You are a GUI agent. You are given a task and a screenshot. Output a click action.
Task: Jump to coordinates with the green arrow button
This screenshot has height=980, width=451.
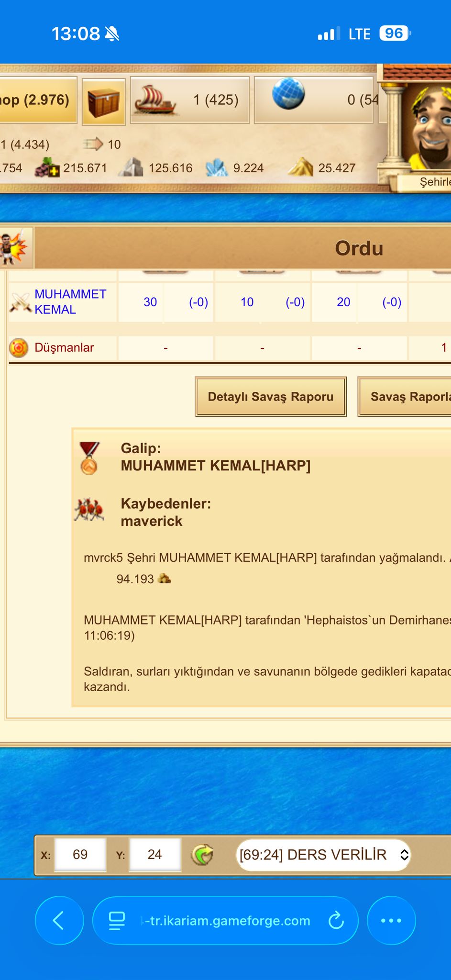pyautogui.click(x=202, y=854)
